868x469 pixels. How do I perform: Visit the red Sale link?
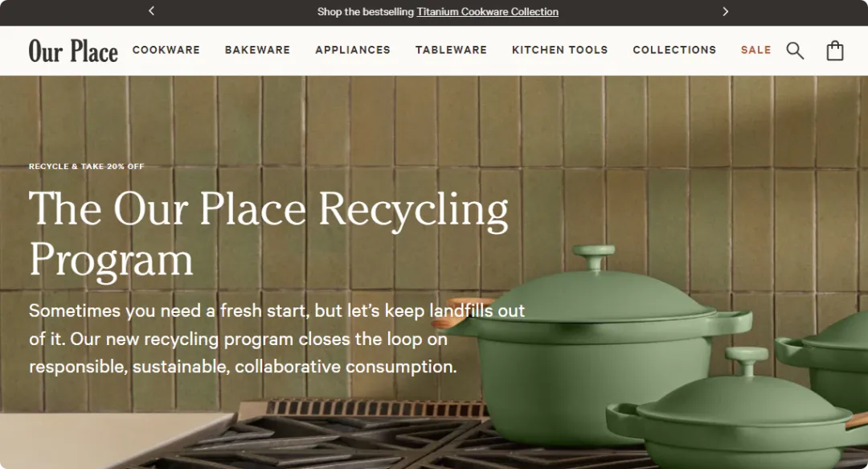[755, 50]
